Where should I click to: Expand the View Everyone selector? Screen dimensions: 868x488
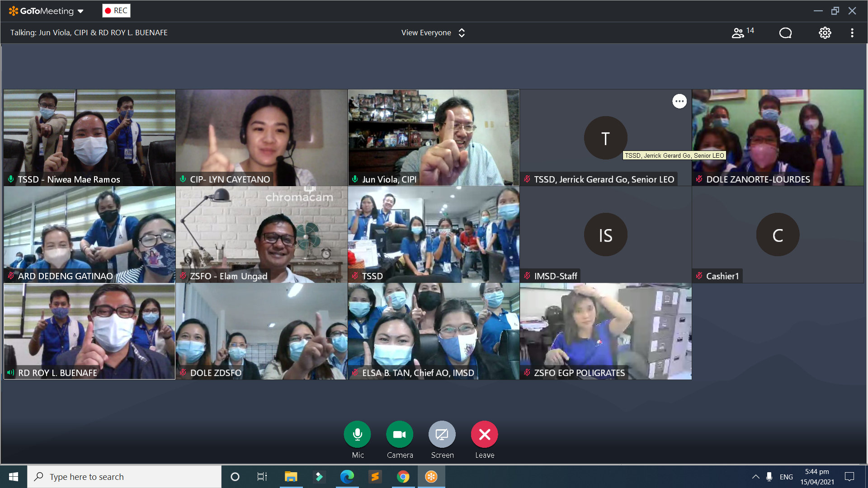coord(433,33)
